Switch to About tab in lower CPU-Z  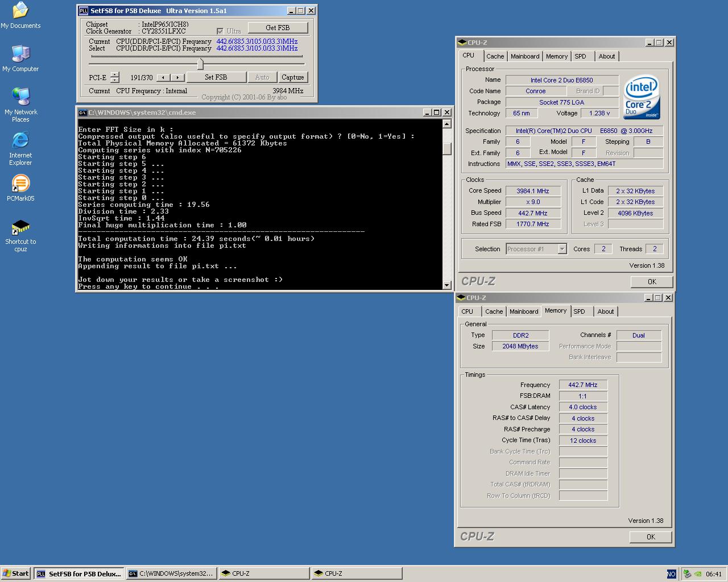pyautogui.click(x=606, y=311)
